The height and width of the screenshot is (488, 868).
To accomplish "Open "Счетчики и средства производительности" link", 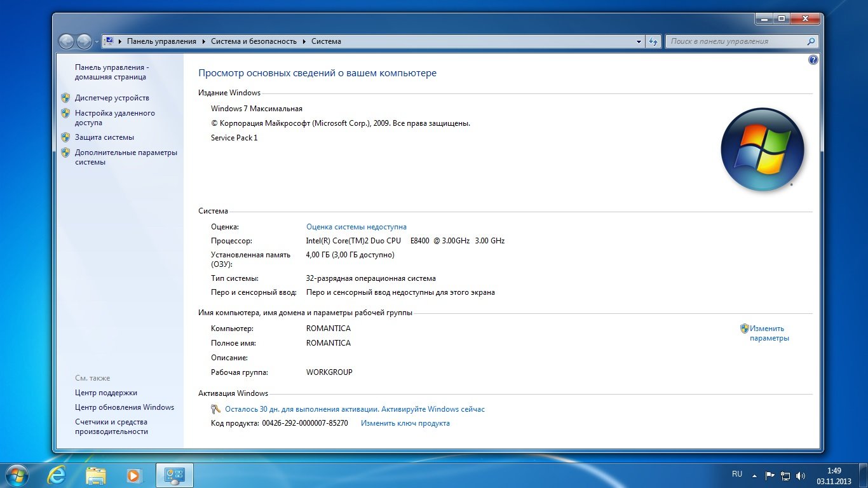I will pyautogui.click(x=111, y=427).
